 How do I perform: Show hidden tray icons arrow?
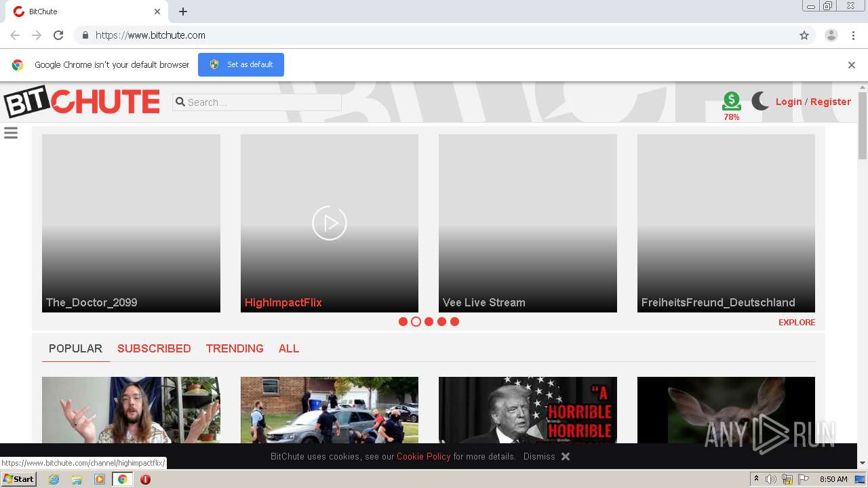point(756,479)
